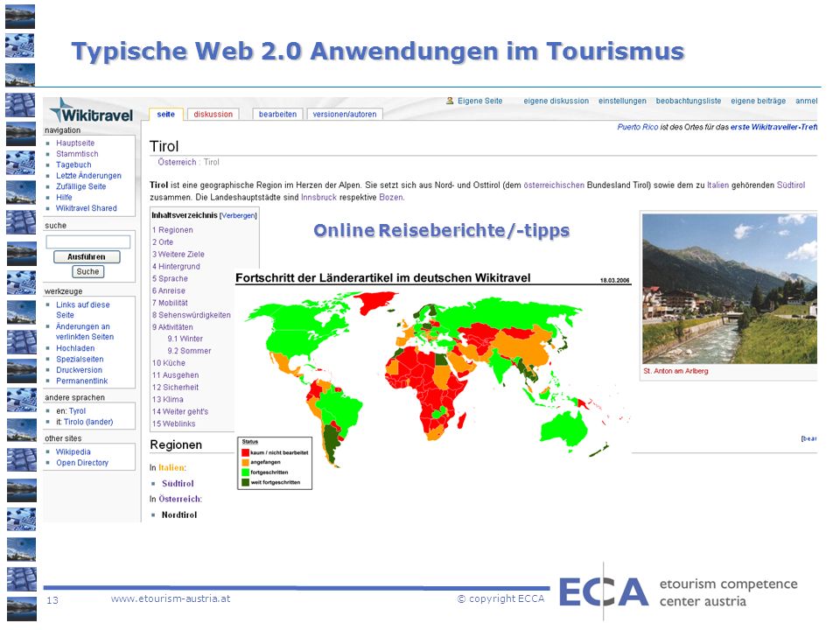Image resolution: width=840 pixels, height=630 pixels.
Task: Open 'Eigene Seite' user link
Action: 480,101
